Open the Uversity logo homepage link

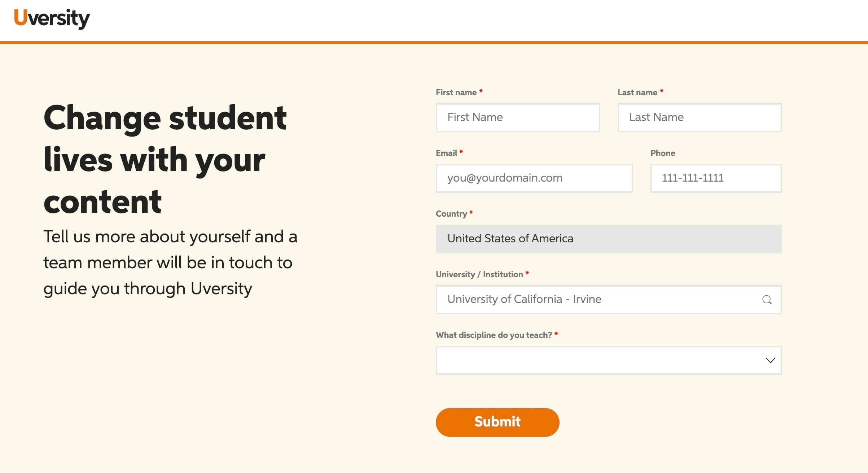point(51,18)
